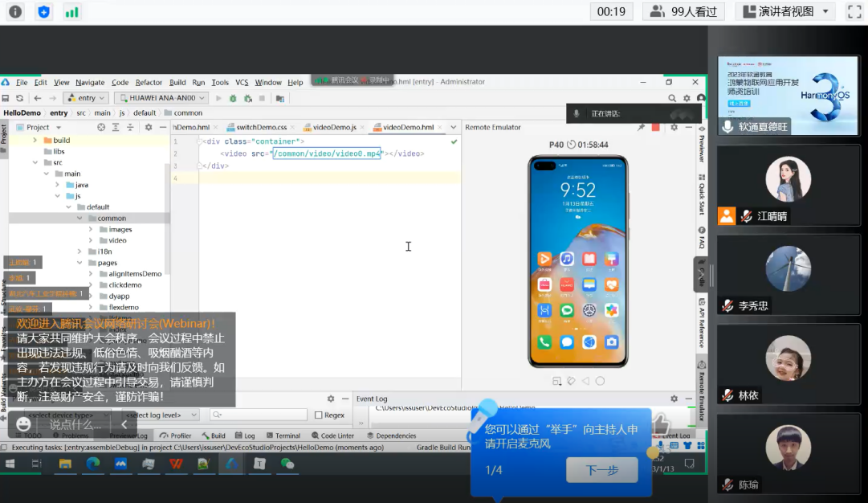Image resolution: width=868 pixels, height=503 pixels.
Task: Open Project panel gear settings
Action: [149, 127]
